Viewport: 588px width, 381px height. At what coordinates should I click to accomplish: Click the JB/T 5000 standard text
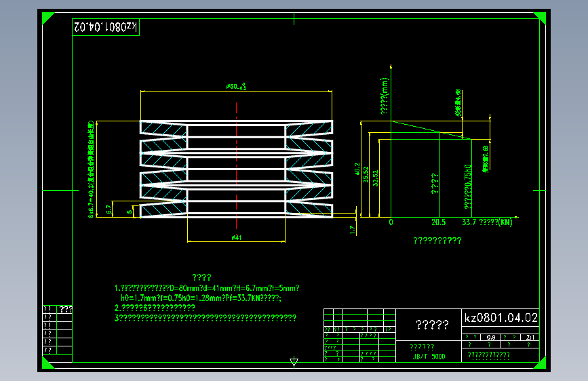(x=429, y=356)
